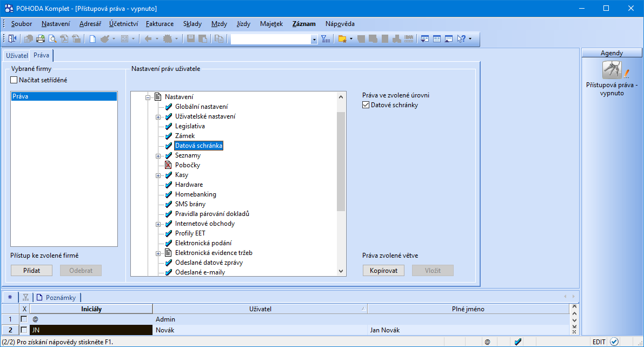The width and height of the screenshot is (644, 347).
Task: Uncheck the Datové schránky right checkbox
Action: pos(366,105)
